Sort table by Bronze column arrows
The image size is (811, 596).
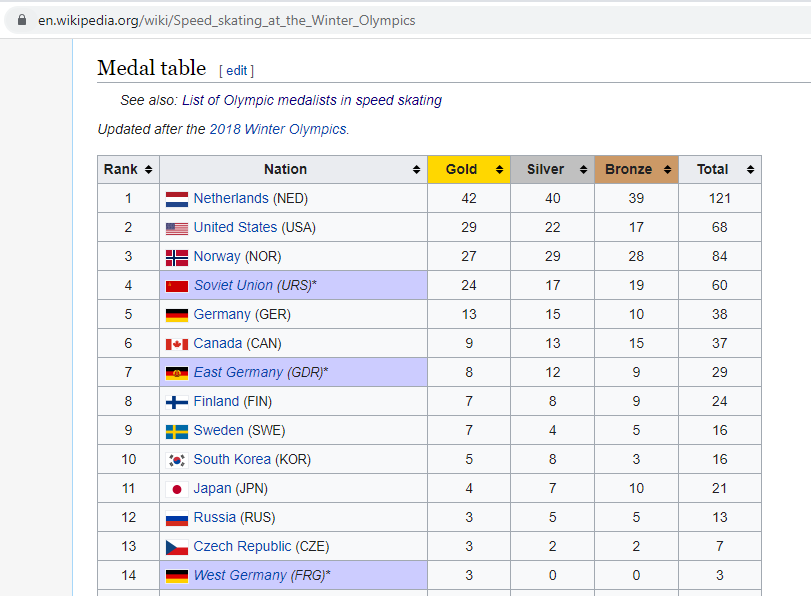click(667, 170)
